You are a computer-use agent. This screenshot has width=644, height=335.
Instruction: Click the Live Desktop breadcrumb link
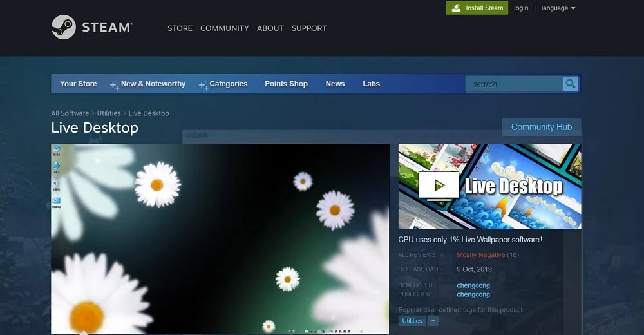coord(149,113)
